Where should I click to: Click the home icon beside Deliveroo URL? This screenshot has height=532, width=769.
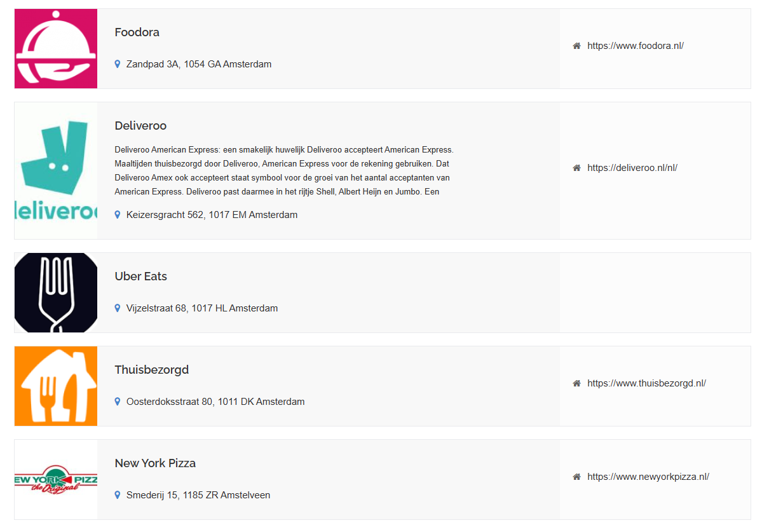576,168
